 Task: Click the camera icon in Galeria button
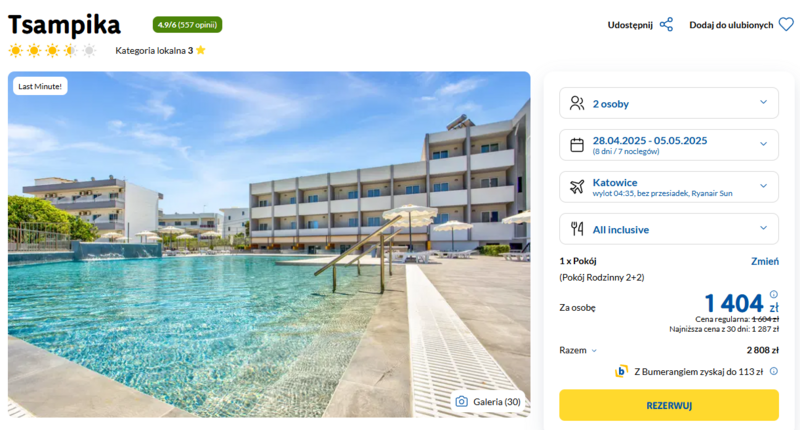click(x=462, y=401)
